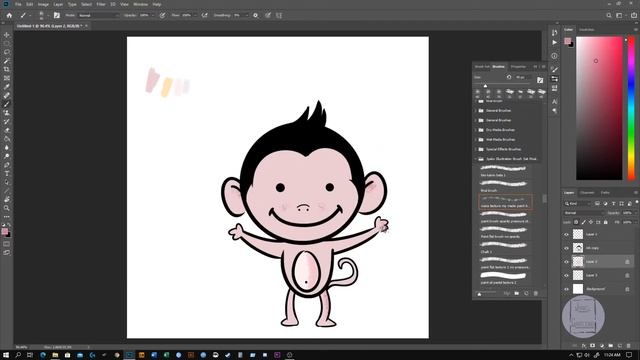Open the Properties tab
Image resolution: width=640 pixels, height=360 pixels.
click(x=518, y=67)
